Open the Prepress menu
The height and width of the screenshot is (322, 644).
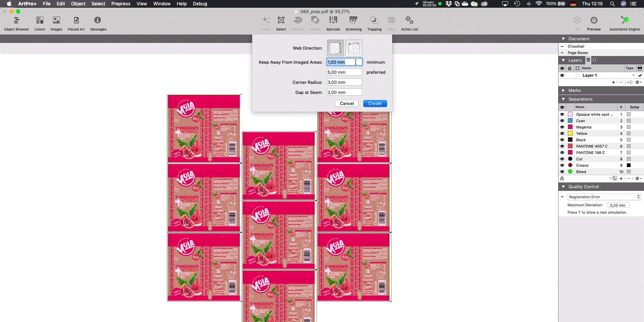(x=121, y=4)
